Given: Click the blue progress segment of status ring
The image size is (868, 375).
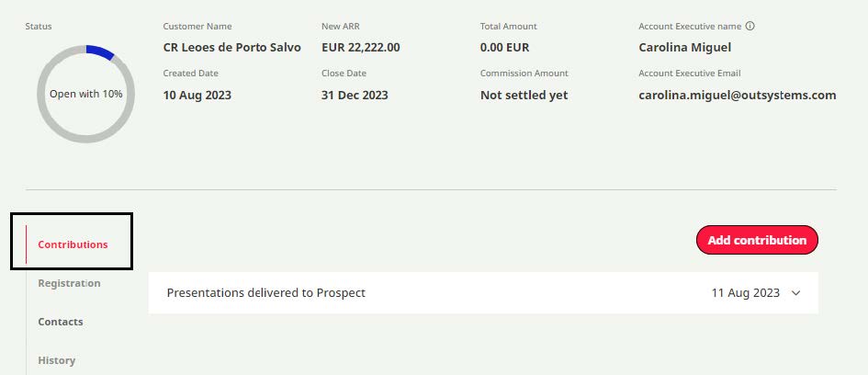Looking at the screenshot, I should tap(99, 52).
